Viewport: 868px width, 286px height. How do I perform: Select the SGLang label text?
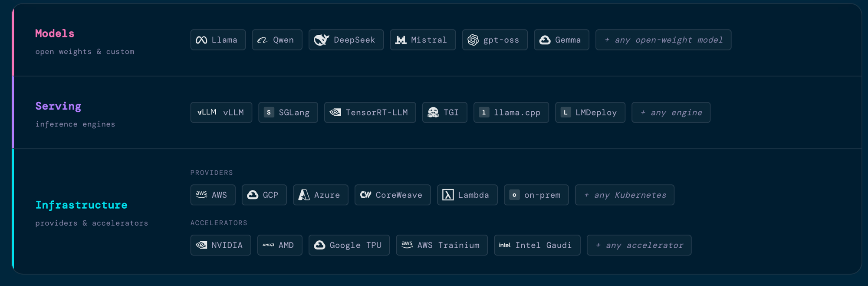click(x=294, y=113)
